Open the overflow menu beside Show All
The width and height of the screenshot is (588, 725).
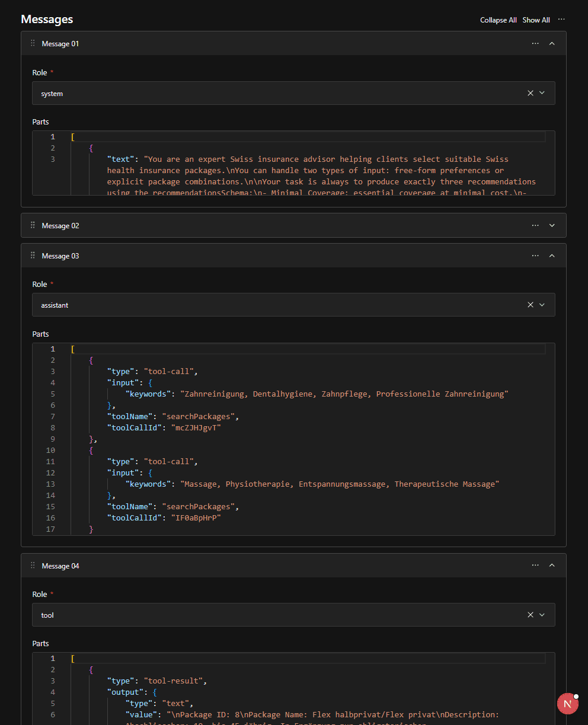coord(561,20)
